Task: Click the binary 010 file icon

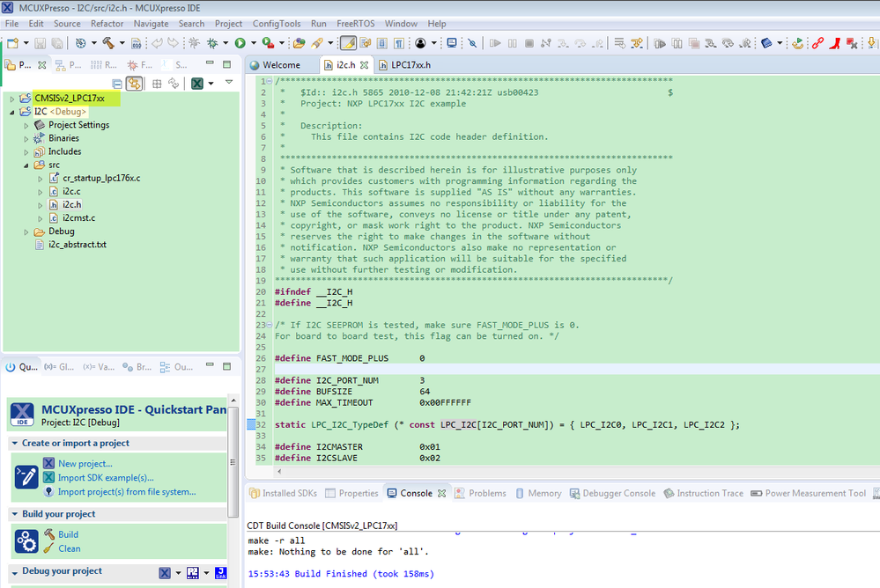Action: tap(136, 43)
